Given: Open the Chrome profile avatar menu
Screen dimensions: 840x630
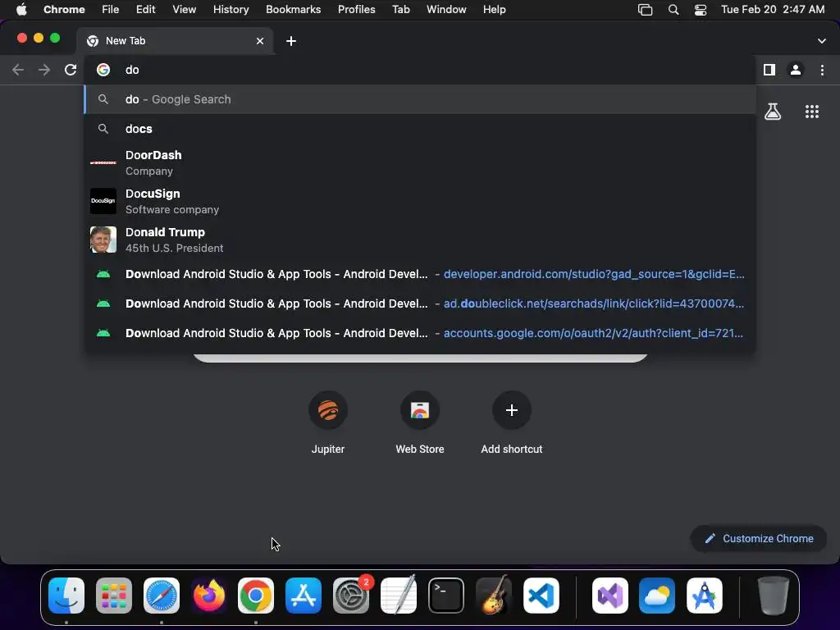Looking at the screenshot, I should tap(796, 70).
